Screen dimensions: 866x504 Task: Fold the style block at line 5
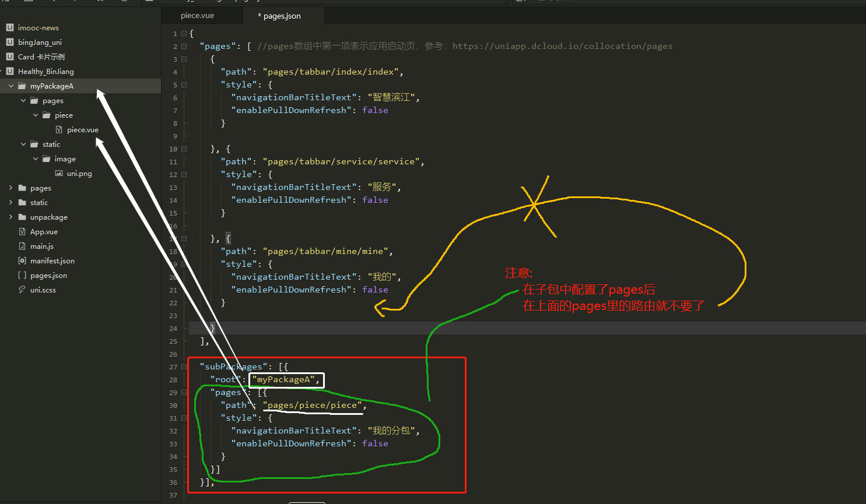[x=184, y=84]
